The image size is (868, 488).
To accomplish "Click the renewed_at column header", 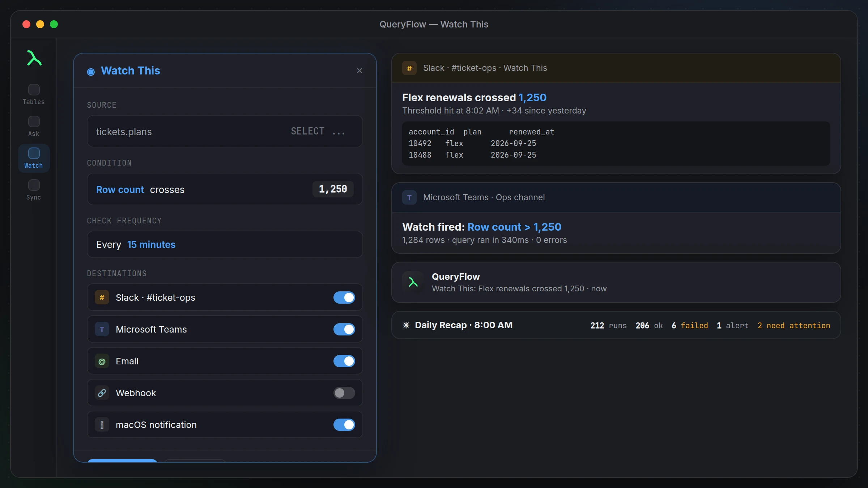I will coord(531,132).
